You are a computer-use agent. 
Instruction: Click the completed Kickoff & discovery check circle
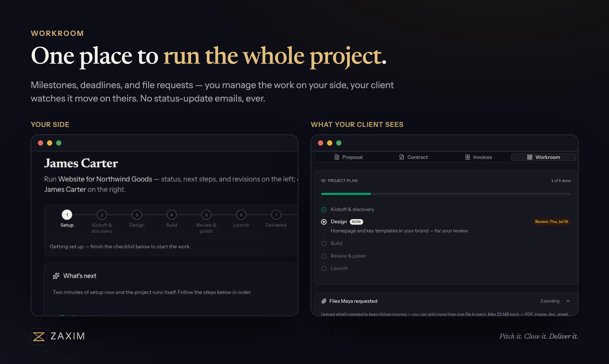[324, 210]
